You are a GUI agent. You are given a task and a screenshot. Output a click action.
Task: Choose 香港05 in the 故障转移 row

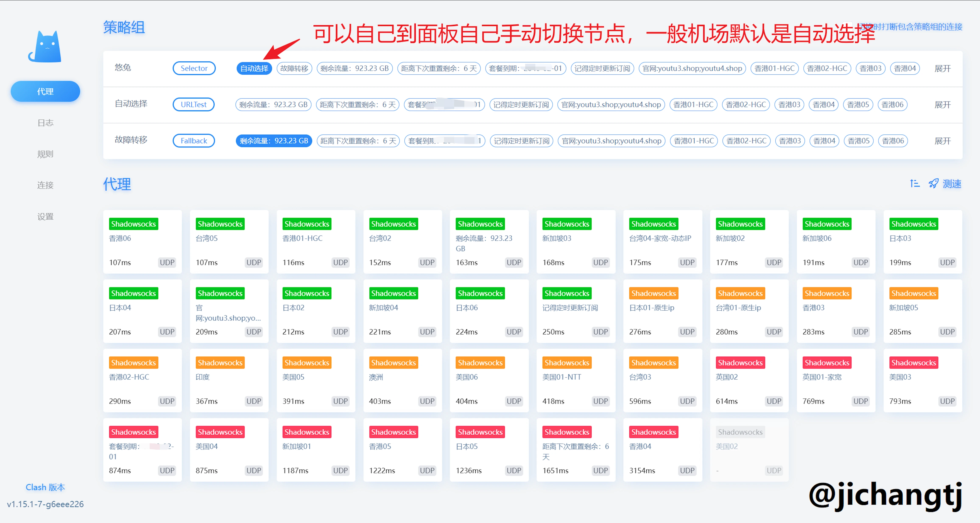pos(858,141)
